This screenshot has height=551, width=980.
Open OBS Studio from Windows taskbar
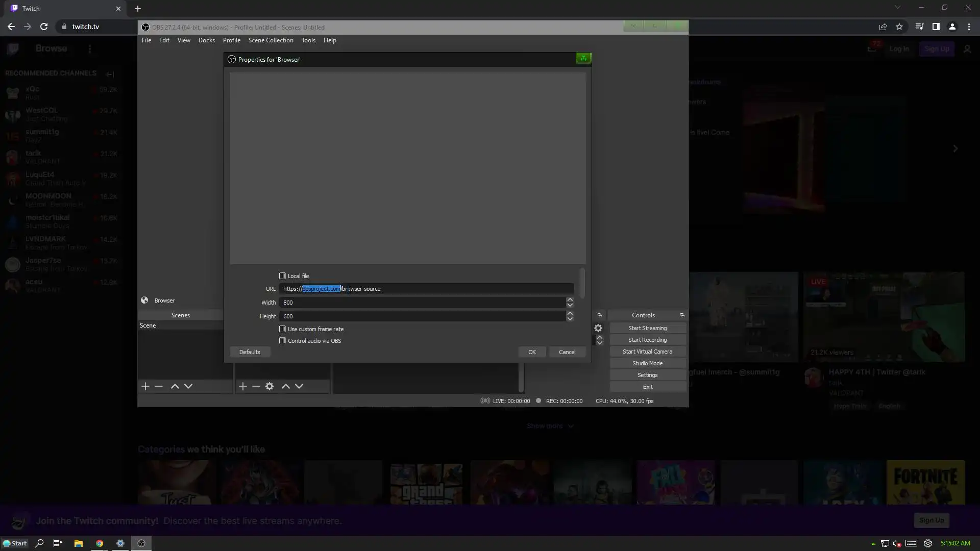(141, 543)
